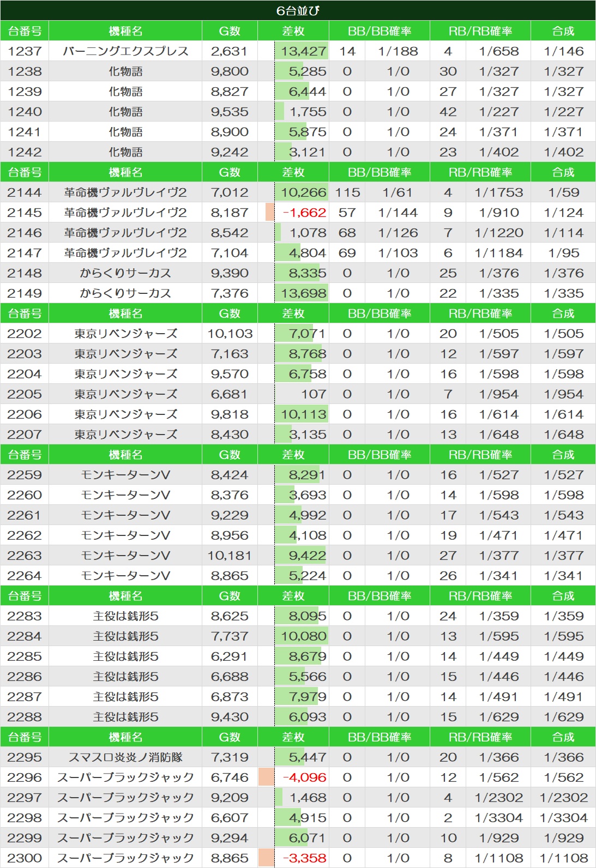Click モンキーターンV name in row 2261

pyautogui.click(x=125, y=515)
